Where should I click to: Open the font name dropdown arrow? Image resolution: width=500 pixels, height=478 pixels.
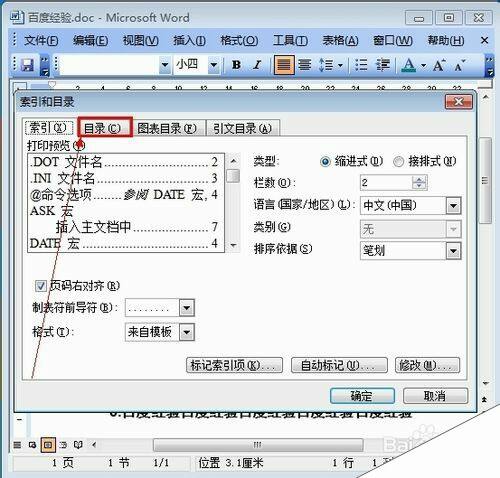[164, 65]
